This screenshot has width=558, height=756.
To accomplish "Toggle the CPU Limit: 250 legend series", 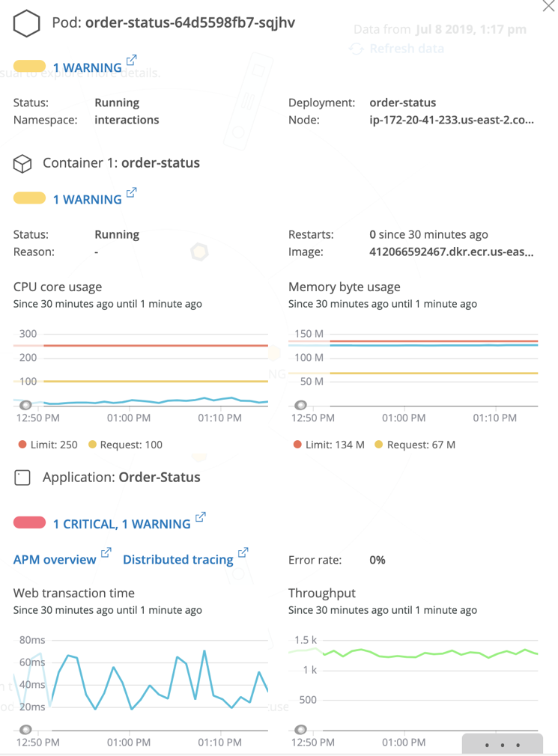I will (x=48, y=445).
